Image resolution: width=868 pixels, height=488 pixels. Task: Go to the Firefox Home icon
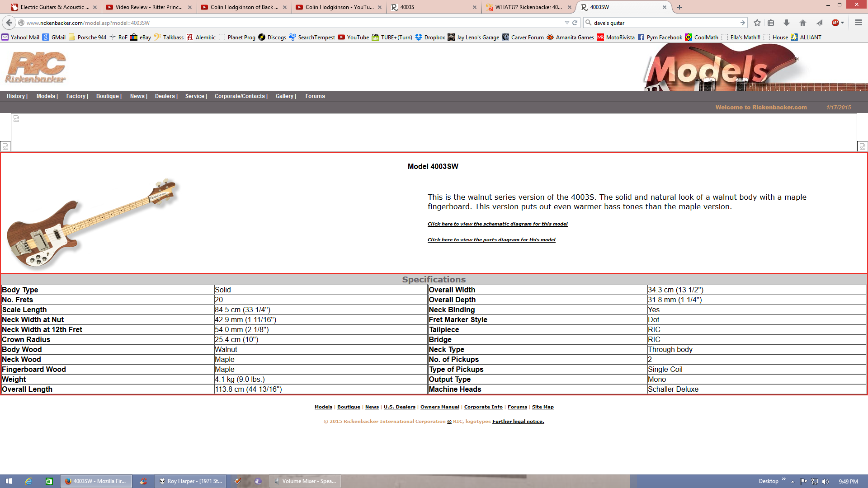(803, 23)
